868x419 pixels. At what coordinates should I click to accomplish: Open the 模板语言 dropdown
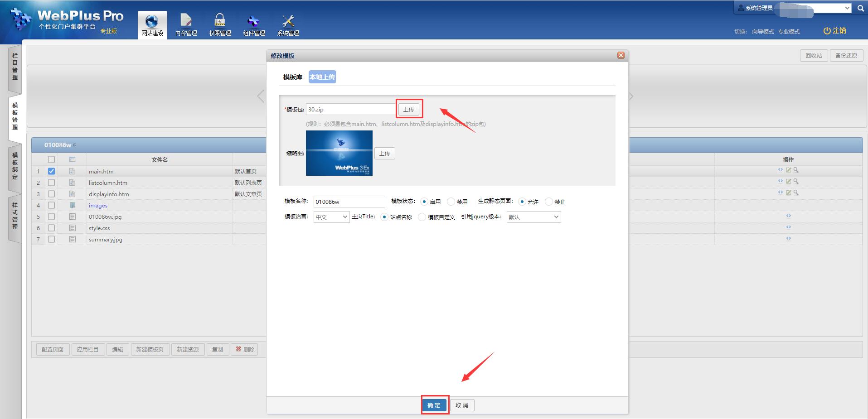331,217
